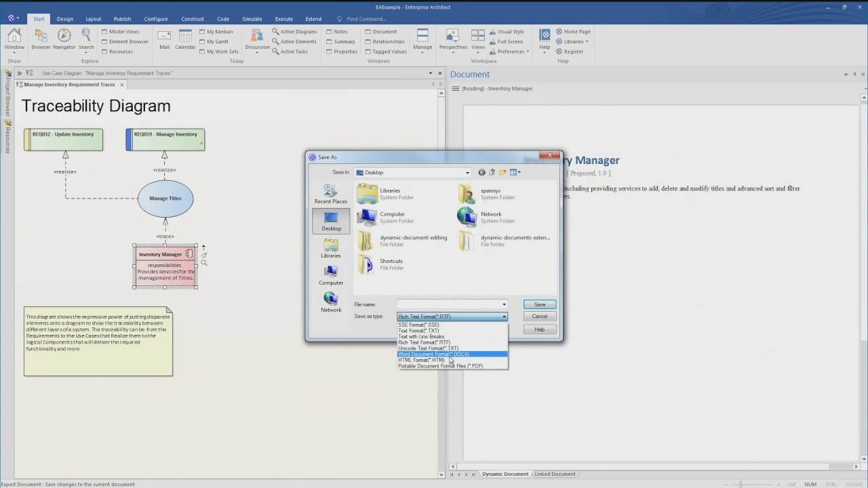868x488 pixels.
Task: Toggle the Resources window
Action: point(117,52)
